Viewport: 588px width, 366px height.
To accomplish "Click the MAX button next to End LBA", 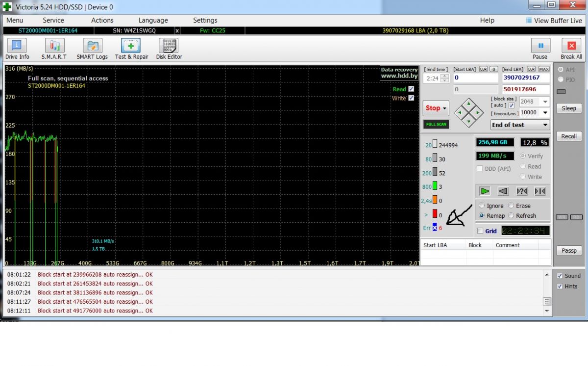I will click(544, 69).
